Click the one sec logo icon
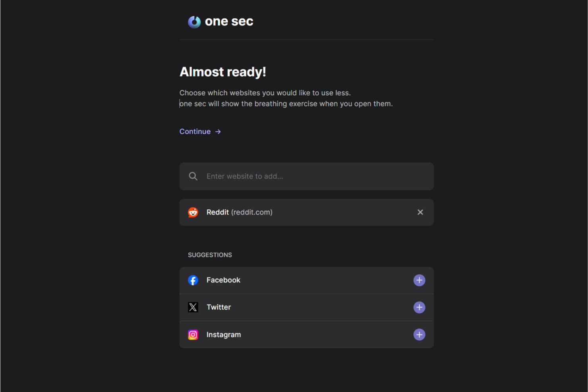This screenshot has height=392, width=588. click(x=194, y=22)
